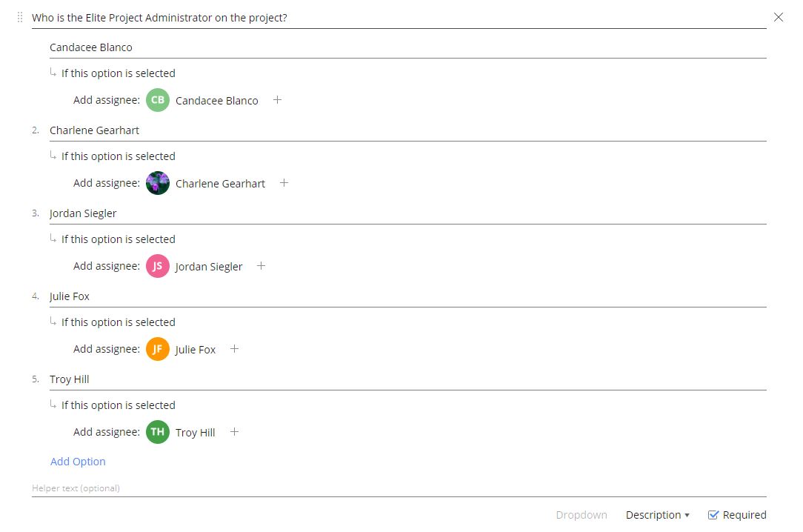
Task: Click the Add Option link
Action: click(78, 462)
